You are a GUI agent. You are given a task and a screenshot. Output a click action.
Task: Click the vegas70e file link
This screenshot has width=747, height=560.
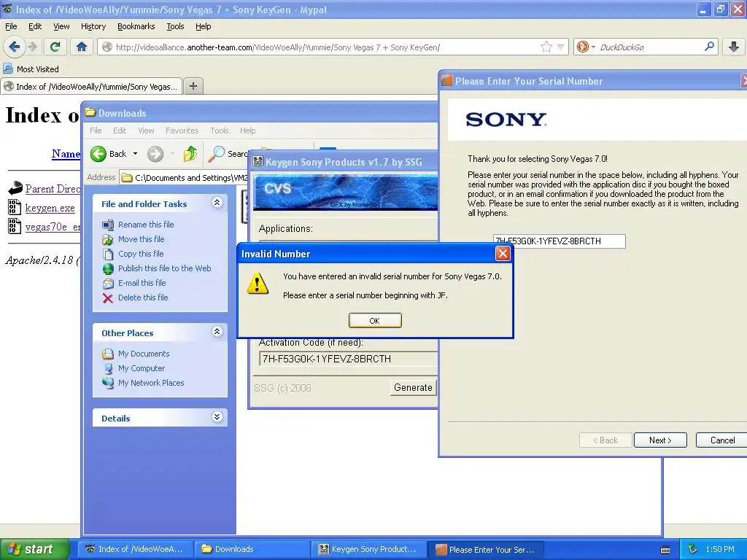coord(53,227)
